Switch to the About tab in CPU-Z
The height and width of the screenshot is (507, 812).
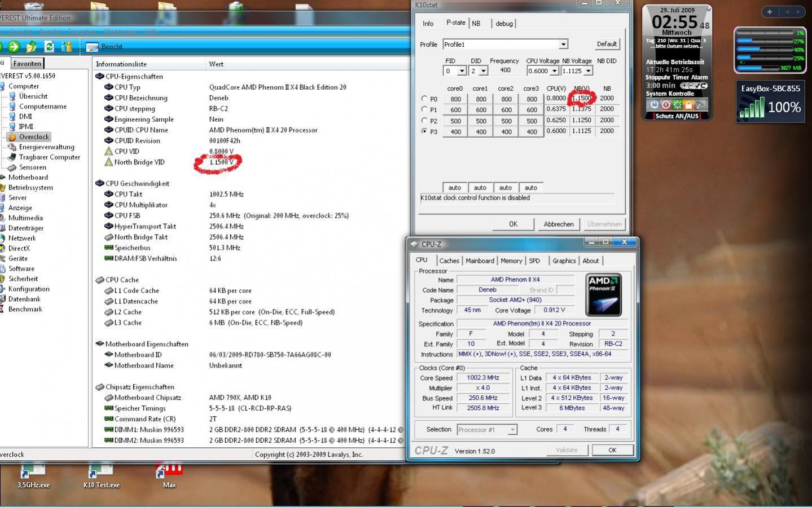click(591, 261)
